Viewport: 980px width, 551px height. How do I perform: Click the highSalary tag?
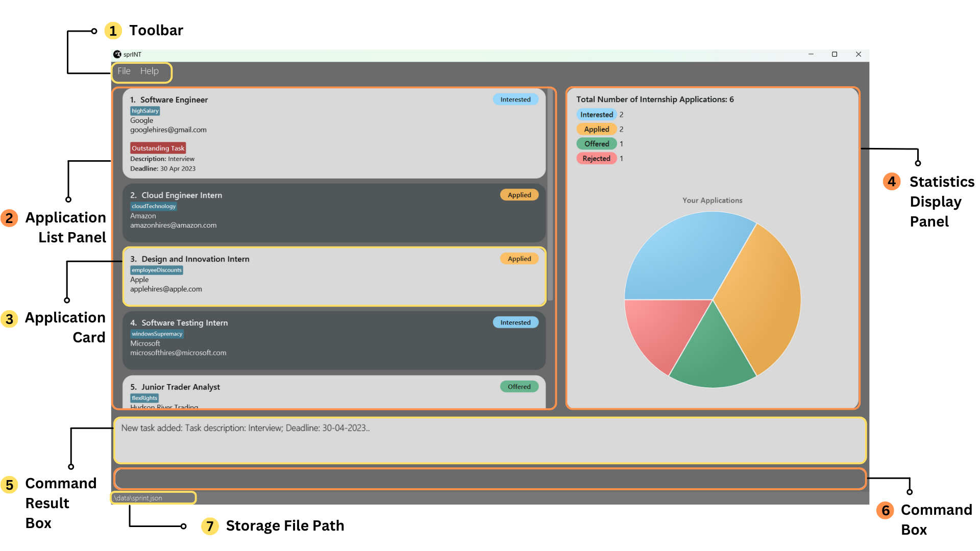[145, 111]
